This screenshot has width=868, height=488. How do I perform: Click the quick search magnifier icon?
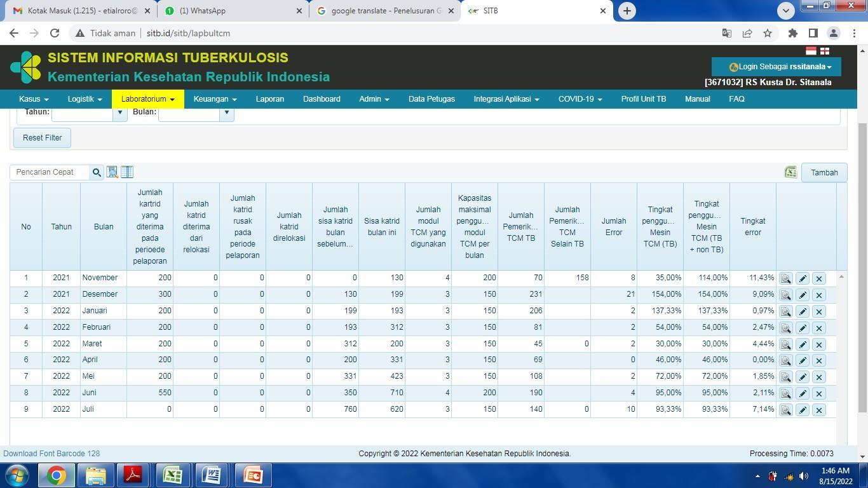(97, 172)
